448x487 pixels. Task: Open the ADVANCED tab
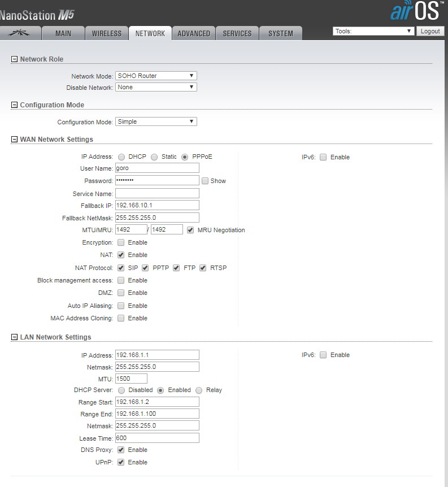tap(194, 33)
